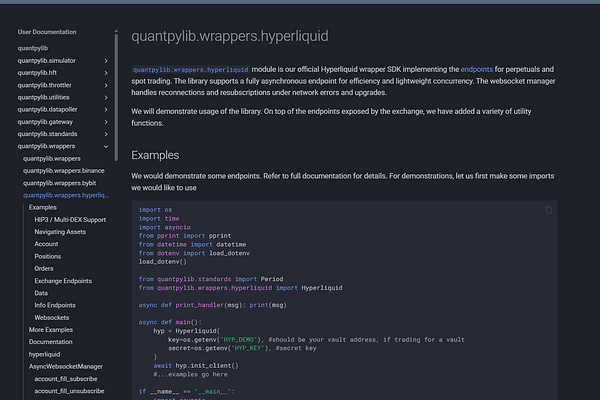Viewport: 600px width, 400px height.
Task: Select the active quantpylib.wrappers.hyperliq… sidebar item
Action: click(x=66, y=195)
